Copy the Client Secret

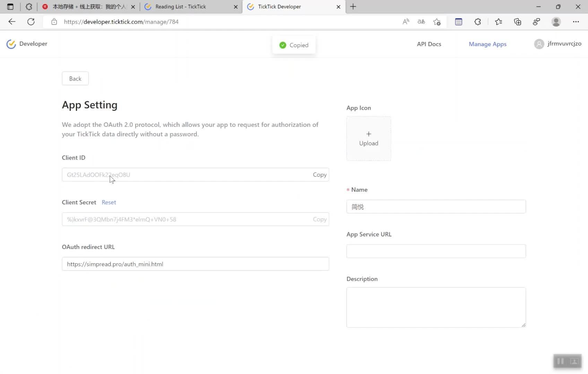(320, 220)
